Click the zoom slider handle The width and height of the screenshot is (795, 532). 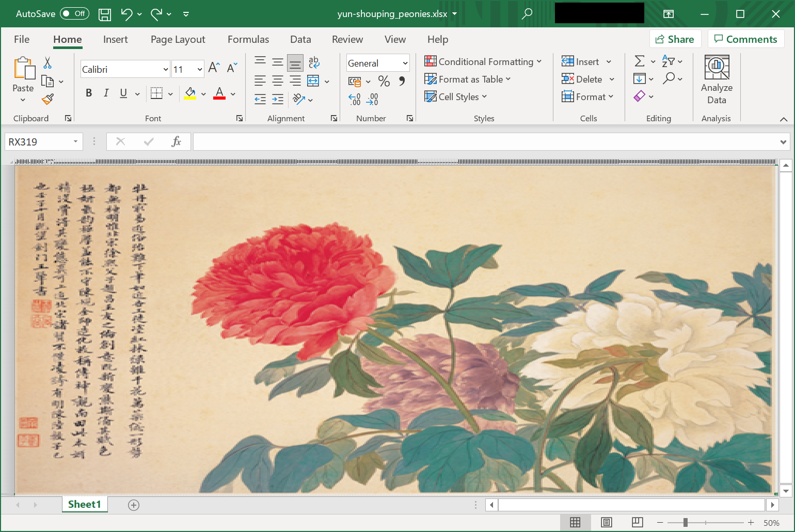click(686, 523)
